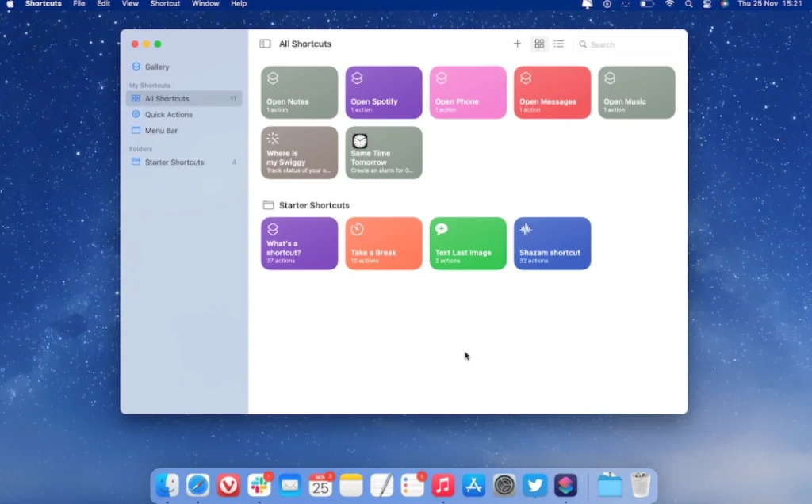812x504 pixels.
Task: Click Starter Shortcuts section header
Action: pyautogui.click(x=314, y=205)
